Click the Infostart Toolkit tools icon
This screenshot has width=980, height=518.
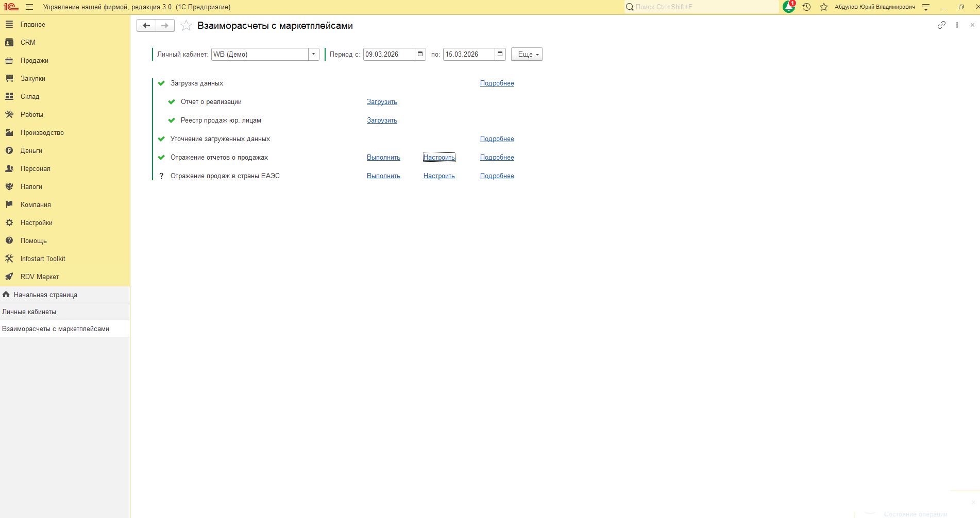click(x=9, y=258)
